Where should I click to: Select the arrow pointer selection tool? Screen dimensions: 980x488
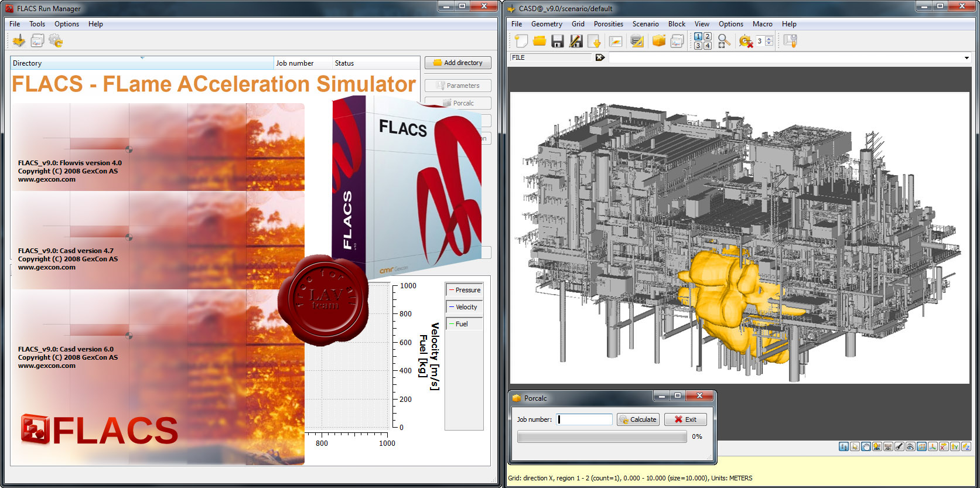tap(855, 446)
